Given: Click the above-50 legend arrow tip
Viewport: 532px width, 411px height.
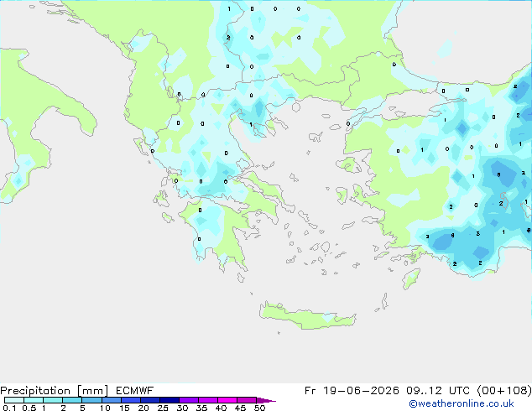Looking at the screenshot, I should [x=266, y=400].
